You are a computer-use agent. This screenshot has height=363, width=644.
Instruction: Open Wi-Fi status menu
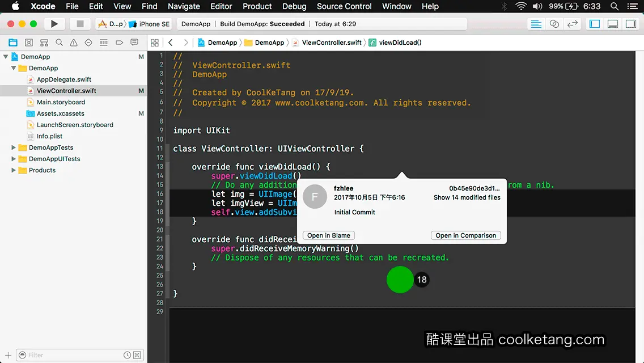coord(521,6)
